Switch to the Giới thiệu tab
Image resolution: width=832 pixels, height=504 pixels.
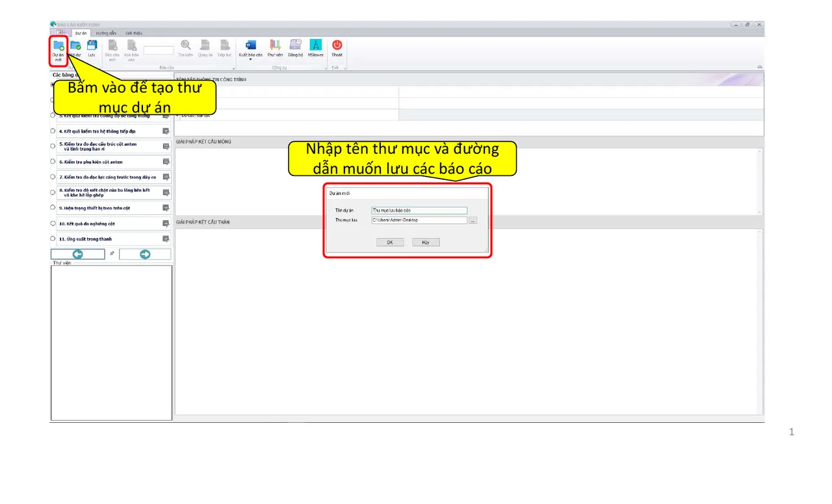pos(134,32)
